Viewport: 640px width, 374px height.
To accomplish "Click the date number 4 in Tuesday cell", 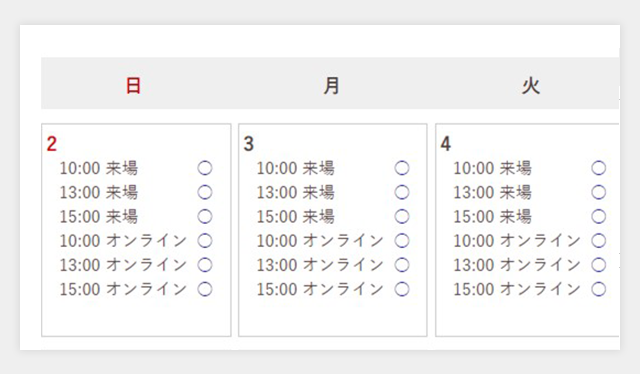I will point(446,144).
